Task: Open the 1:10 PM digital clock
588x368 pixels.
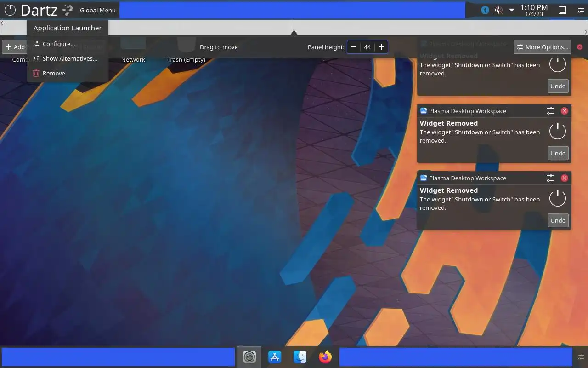Action: 534,10
